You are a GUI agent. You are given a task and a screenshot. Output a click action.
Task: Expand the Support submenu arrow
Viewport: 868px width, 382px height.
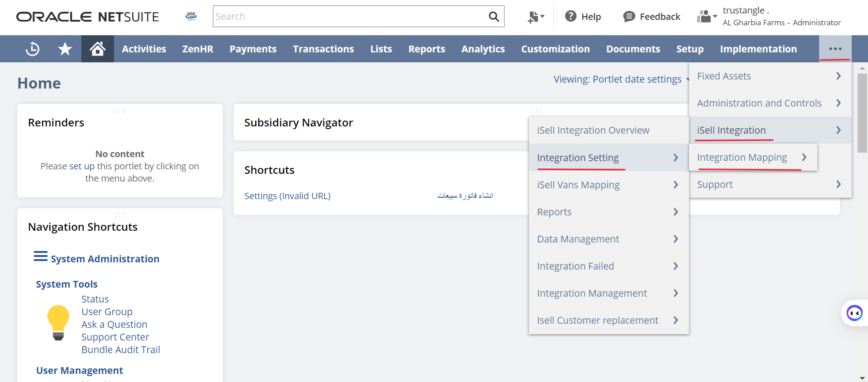(839, 184)
